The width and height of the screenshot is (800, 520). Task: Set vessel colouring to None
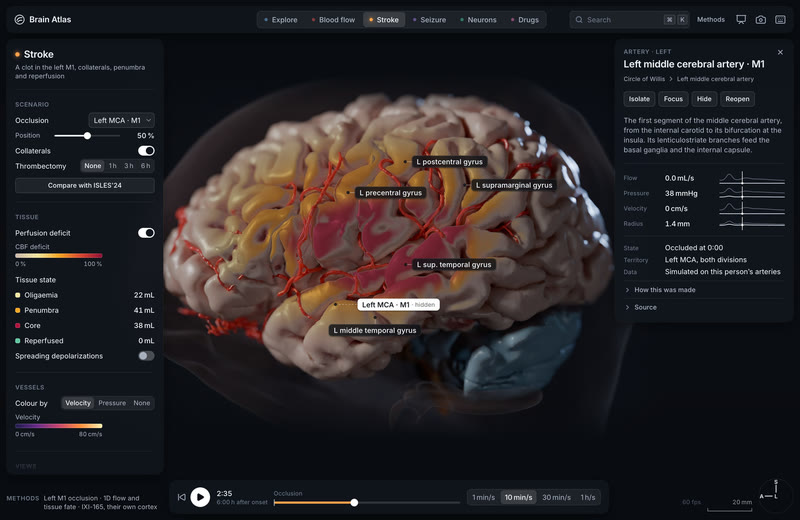click(x=142, y=403)
